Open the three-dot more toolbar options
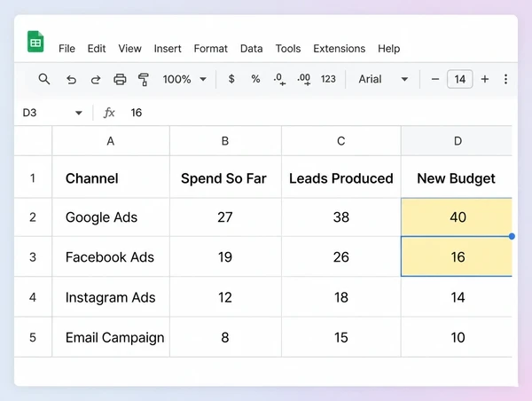Screen dimensions: 532x401 tap(505, 79)
